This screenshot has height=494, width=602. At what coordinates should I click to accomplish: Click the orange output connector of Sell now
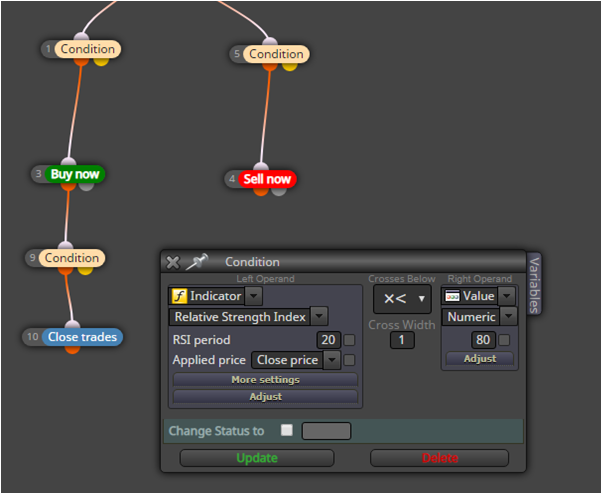261,192
